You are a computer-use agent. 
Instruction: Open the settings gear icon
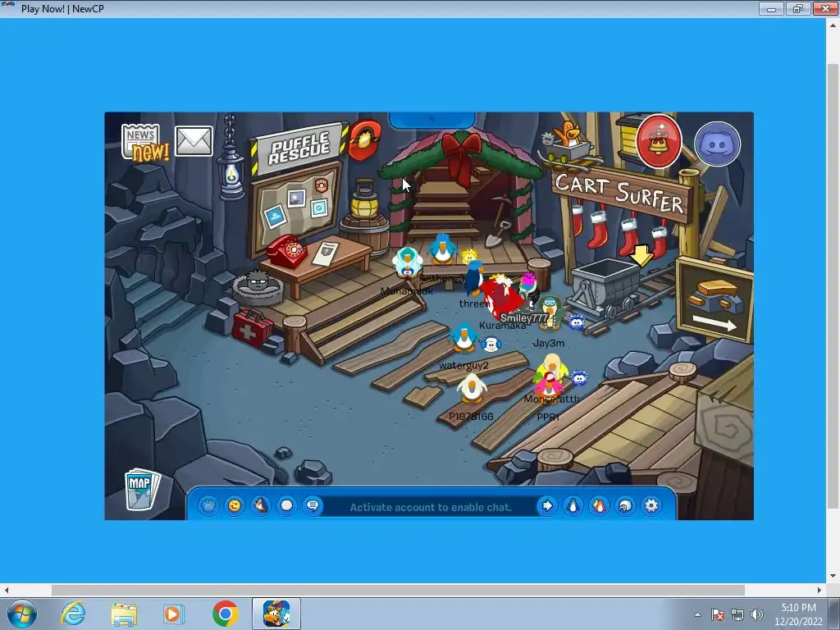(651, 505)
